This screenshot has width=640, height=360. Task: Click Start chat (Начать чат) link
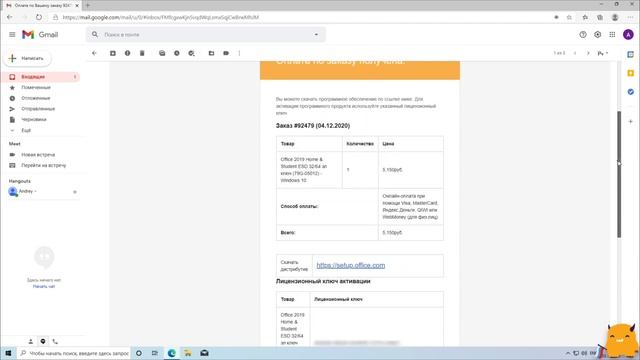coord(44,287)
